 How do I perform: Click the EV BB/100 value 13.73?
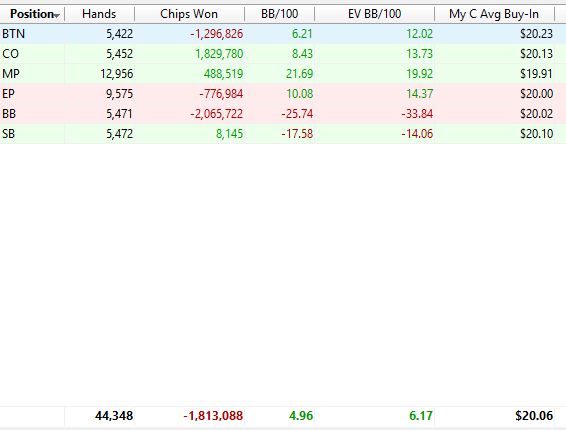(419, 54)
